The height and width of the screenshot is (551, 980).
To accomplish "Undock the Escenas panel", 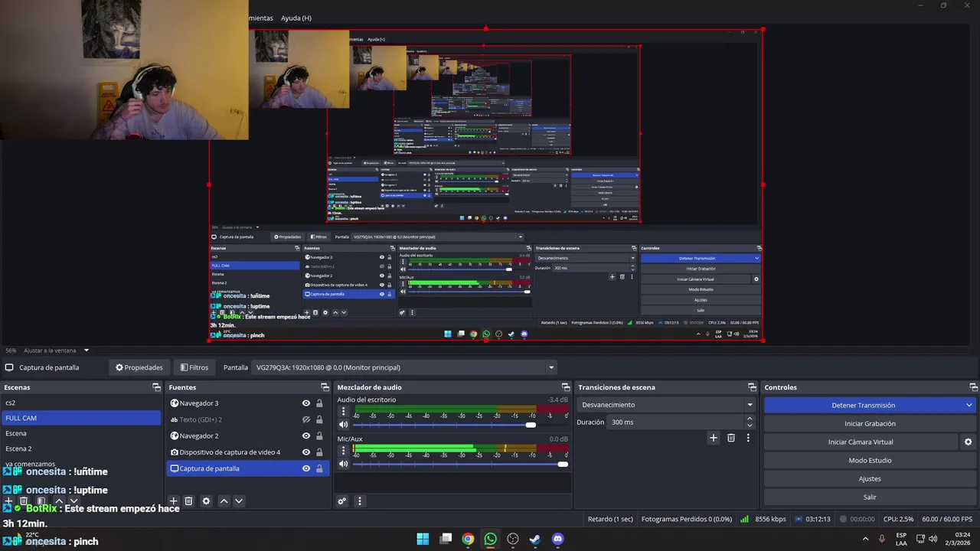I will [x=156, y=387].
